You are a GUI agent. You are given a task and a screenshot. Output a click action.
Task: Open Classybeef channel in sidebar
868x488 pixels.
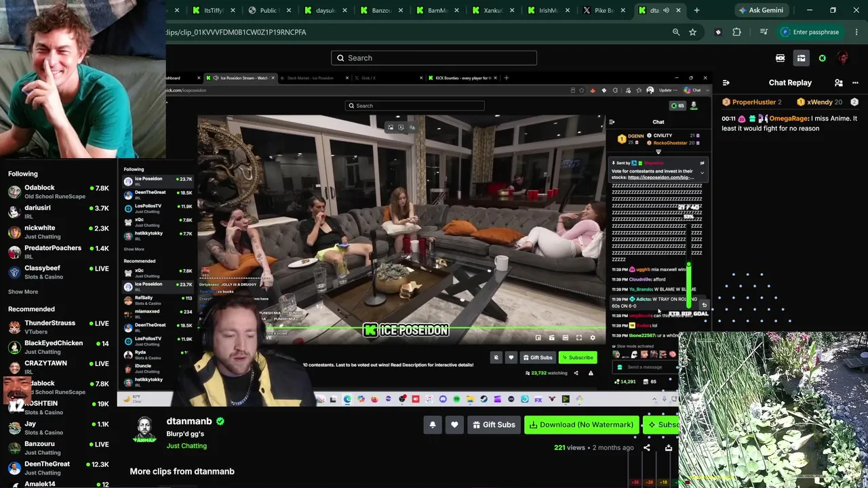click(58, 272)
